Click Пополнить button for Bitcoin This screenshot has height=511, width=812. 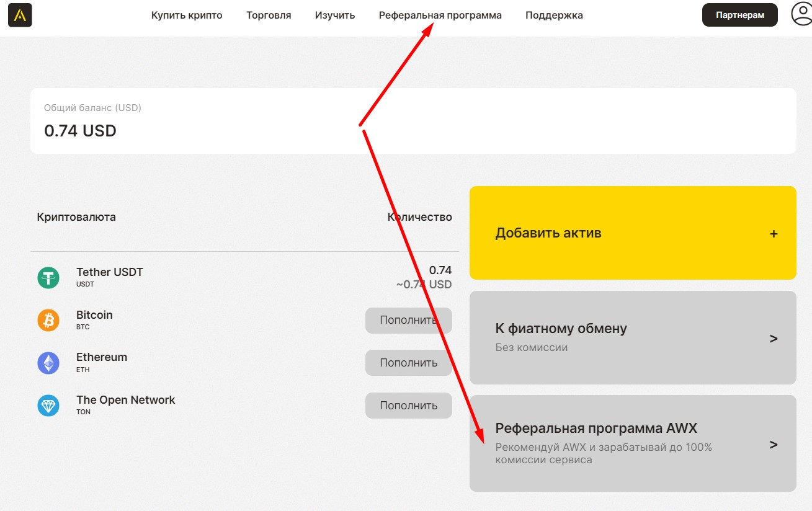pos(408,321)
